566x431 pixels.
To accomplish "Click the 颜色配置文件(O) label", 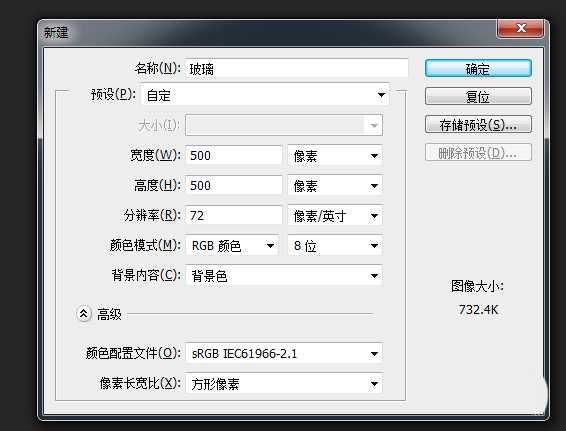I will coord(133,353).
